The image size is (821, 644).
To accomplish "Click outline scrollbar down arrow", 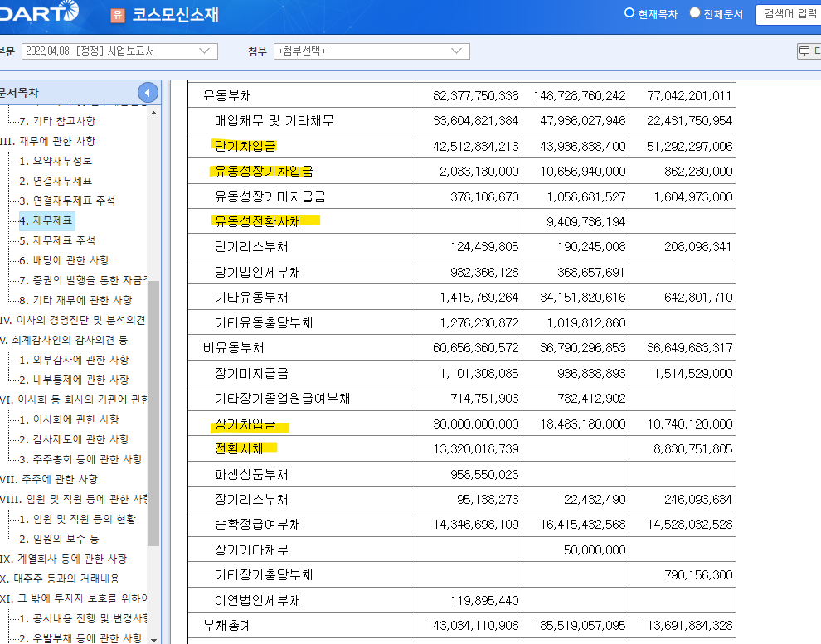I will (153, 639).
